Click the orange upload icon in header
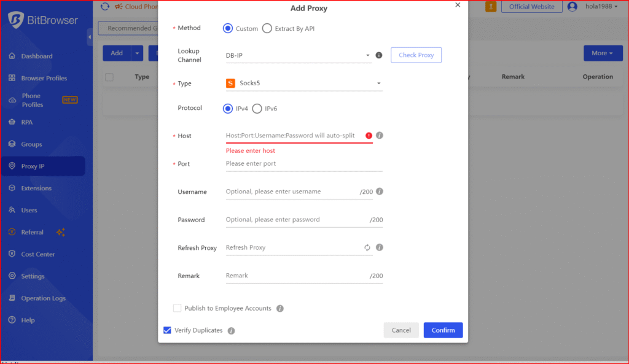The height and width of the screenshot is (364, 629). tap(491, 7)
